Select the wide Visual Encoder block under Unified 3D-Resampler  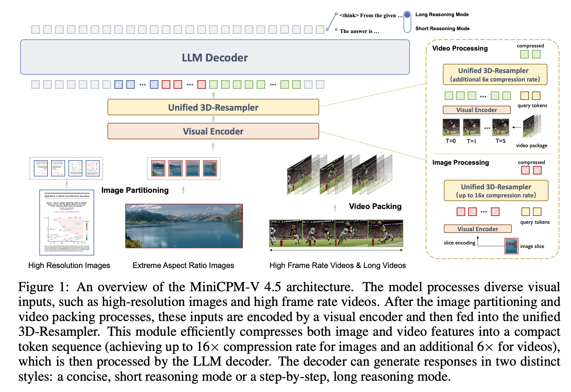tap(213, 131)
